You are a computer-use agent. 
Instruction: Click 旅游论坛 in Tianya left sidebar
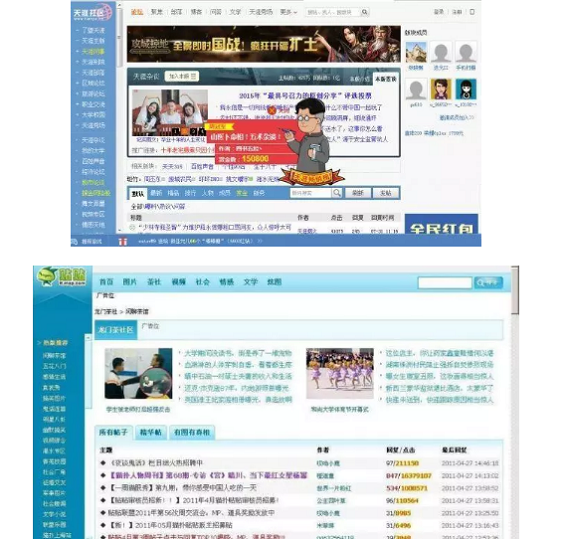tap(93, 94)
